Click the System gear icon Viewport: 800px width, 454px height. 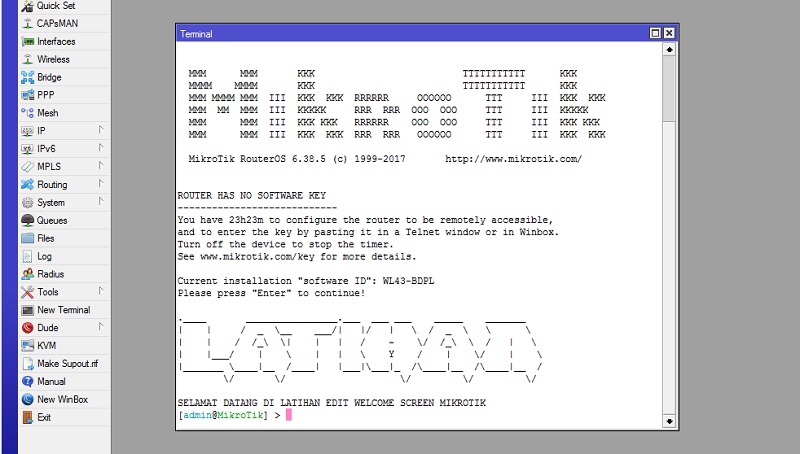point(28,203)
